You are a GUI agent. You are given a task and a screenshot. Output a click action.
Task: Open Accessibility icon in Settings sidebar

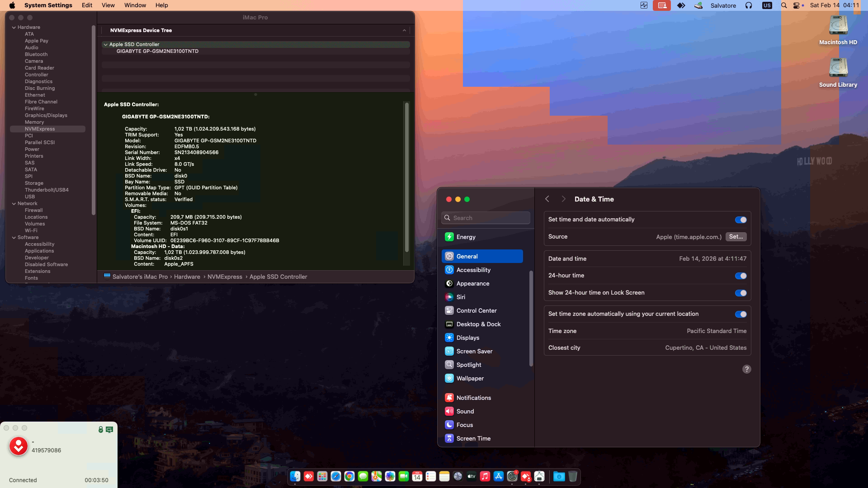coord(449,270)
